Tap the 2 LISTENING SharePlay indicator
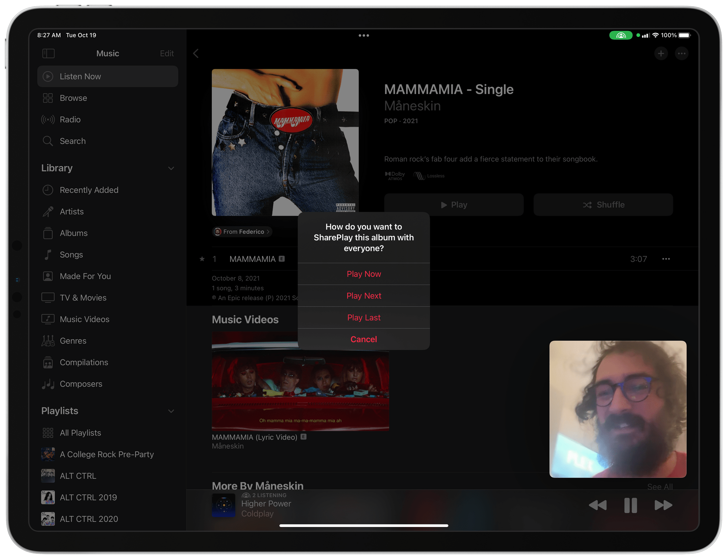Screen dimensions: 728x560 pyautogui.click(x=264, y=495)
